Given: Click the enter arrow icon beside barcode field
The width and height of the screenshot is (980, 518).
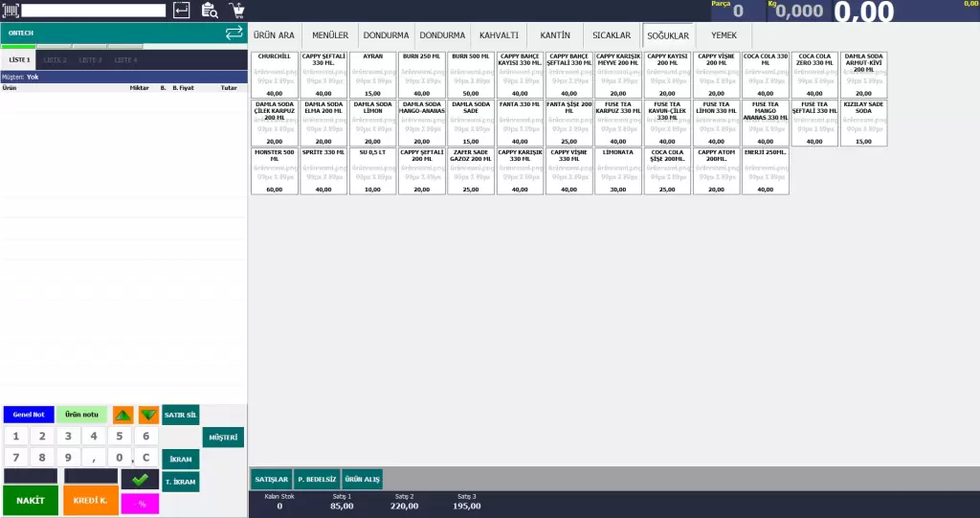Looking at the screenshot, I should click(x=181, y=10).
